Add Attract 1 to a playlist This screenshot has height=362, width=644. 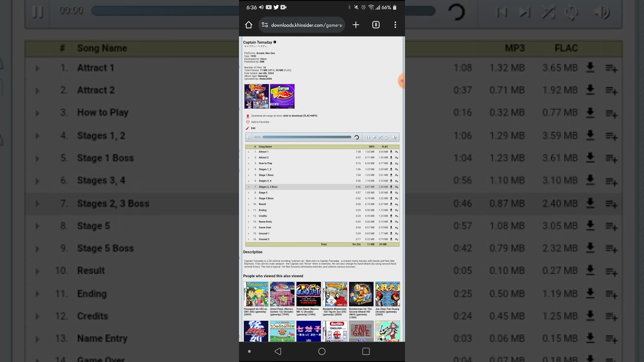click(396, 152)
